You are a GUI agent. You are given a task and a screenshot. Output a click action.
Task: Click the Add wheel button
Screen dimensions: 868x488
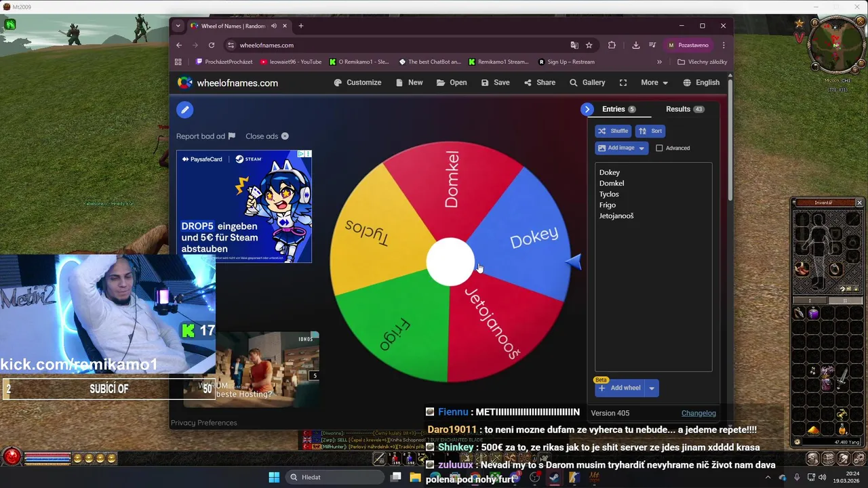tap(620, 388)
